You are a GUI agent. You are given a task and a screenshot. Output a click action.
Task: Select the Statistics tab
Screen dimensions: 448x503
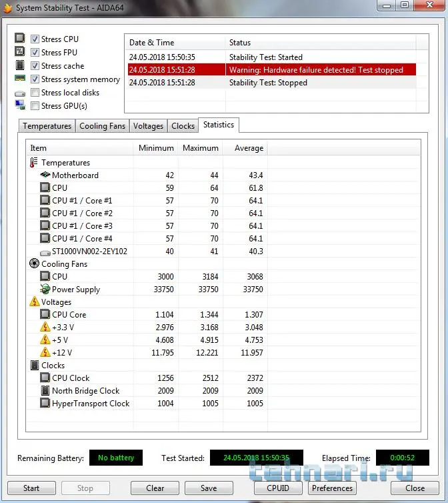219,125
